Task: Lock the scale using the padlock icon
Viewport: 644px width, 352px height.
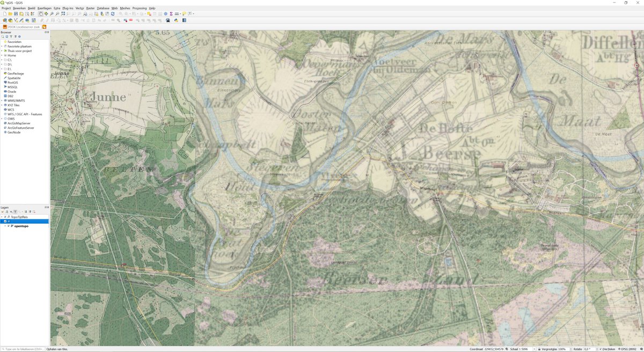Action: click(x=539, y=349)
